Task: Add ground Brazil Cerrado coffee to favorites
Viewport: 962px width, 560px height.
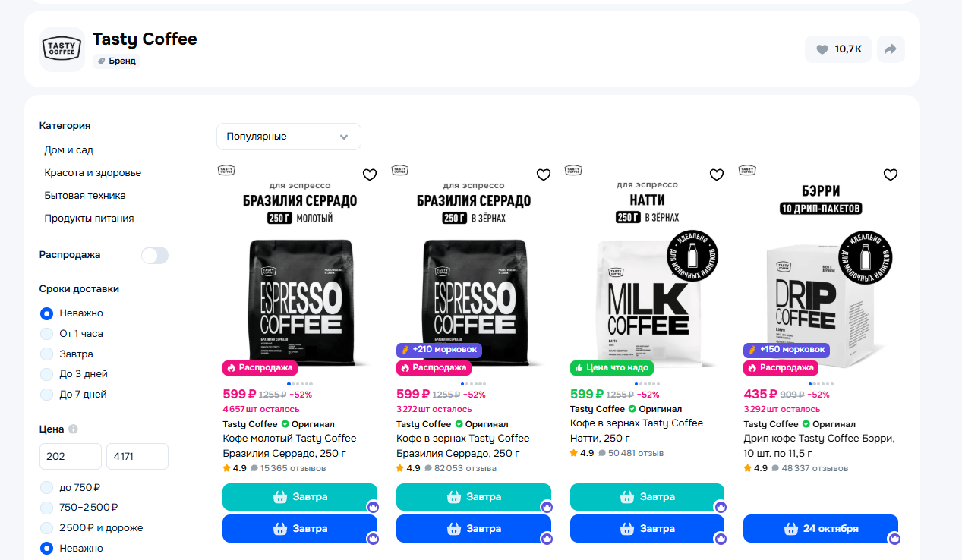Action: pyautogui.click(x=370, y=175)
